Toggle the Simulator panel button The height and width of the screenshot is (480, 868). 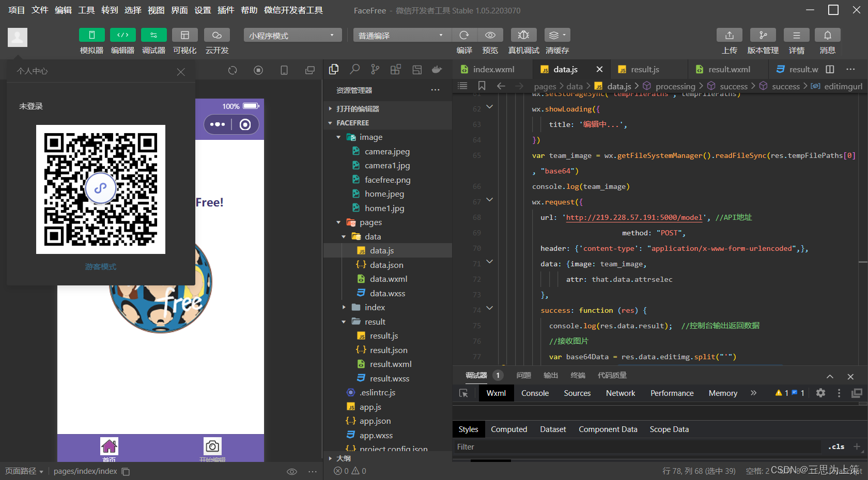pos(92,35)
